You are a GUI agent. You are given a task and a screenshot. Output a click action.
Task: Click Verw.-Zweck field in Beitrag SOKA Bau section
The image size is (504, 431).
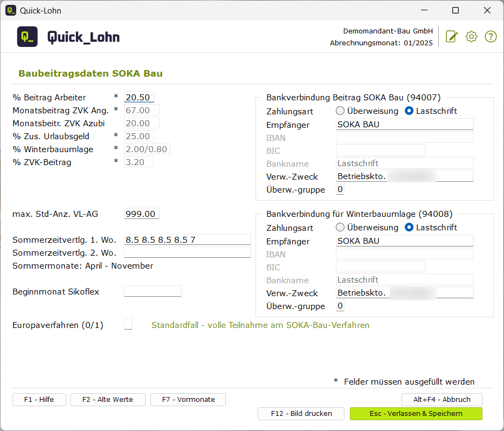pos(405,176)
